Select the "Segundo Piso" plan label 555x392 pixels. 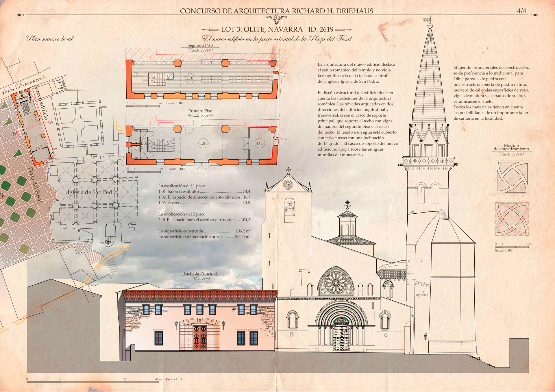(x=200, y=45)
